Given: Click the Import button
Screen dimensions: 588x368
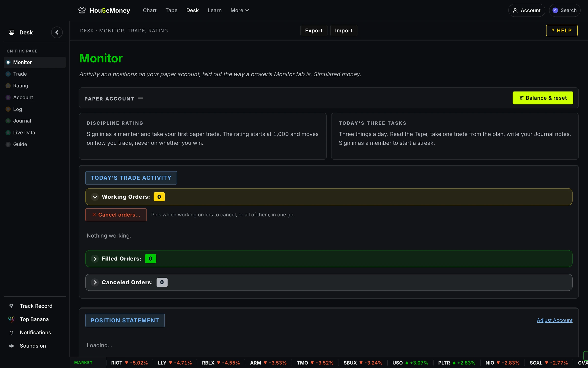Looking at the screenshot, I should [343, 30].
